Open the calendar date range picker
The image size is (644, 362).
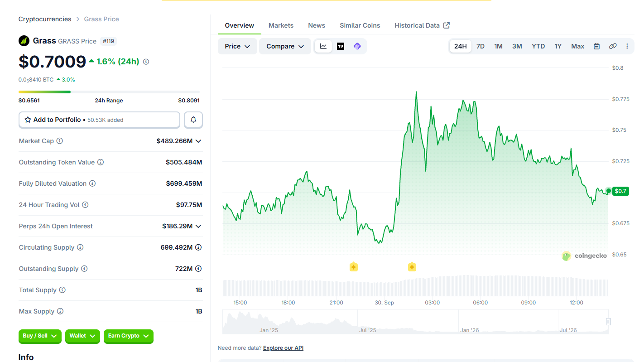[x=597, y=46]
